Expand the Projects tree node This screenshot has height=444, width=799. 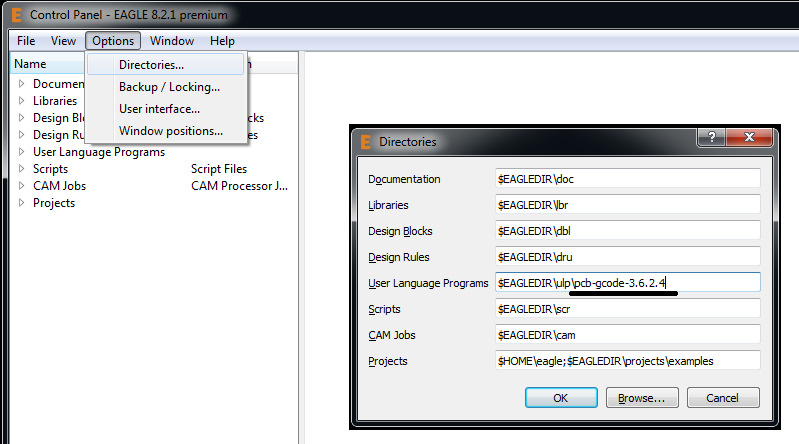(x=21, y=202)
